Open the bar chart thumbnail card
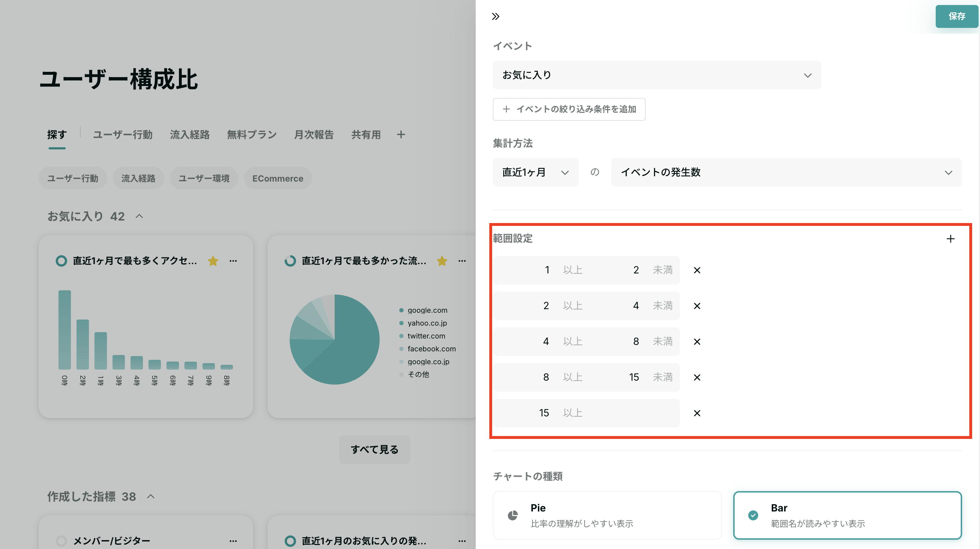The image size is (980, 549). tap(146, 327)
